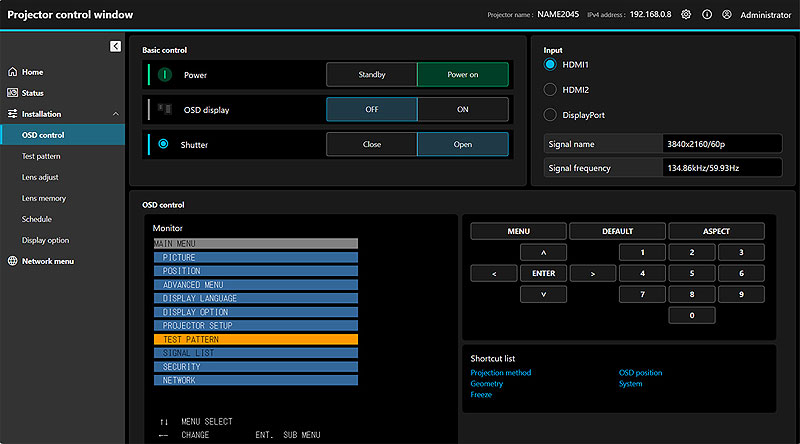Click the right arrow key button

click(593, 274)
